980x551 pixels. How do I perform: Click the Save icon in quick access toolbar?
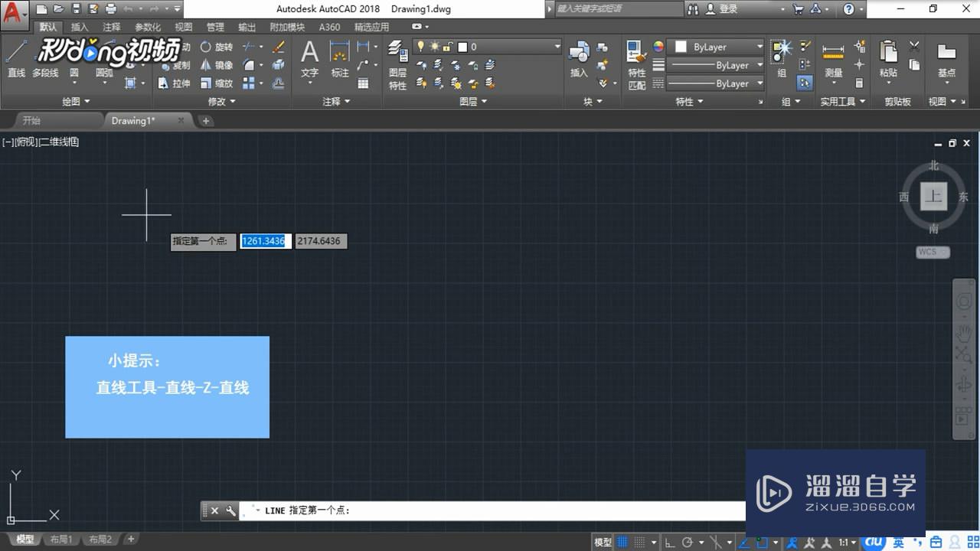(76, 9)
